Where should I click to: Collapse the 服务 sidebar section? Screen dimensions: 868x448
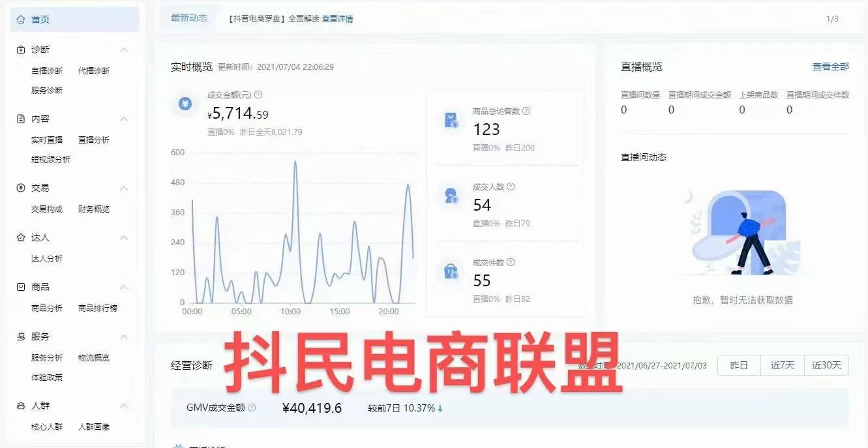point(124,336)
